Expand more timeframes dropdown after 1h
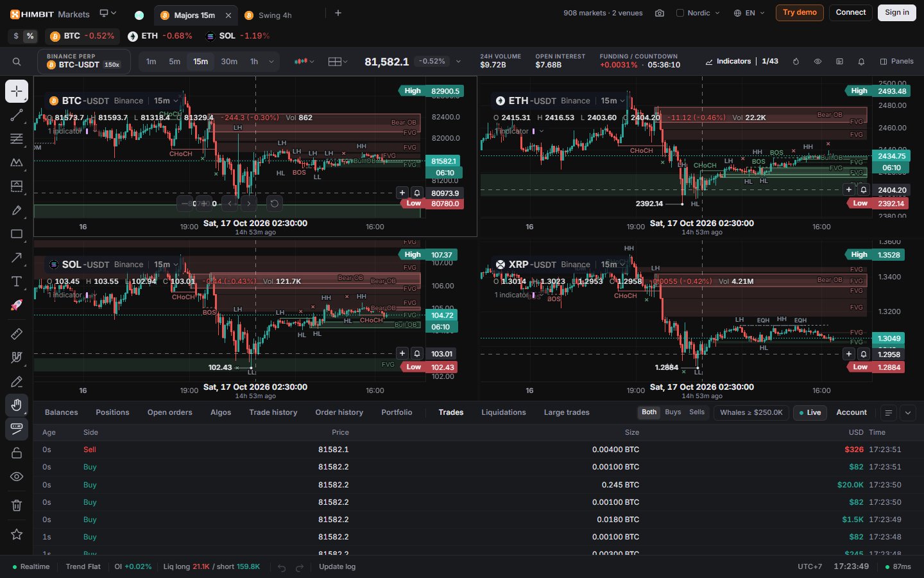Viewport: 924px width, 578px height. pos(271,62)
